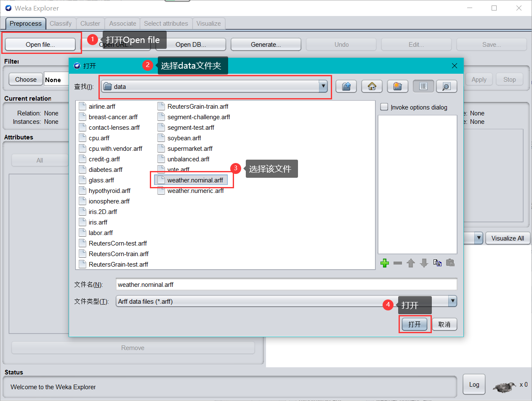Open the file type dropdown
This screenshot has width=532, height=401.
point(452,301)
